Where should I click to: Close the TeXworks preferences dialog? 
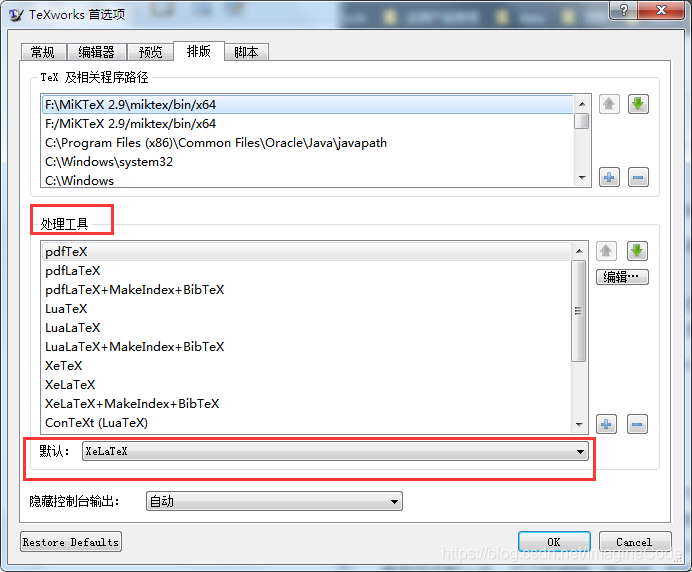(x=661, y=10)
